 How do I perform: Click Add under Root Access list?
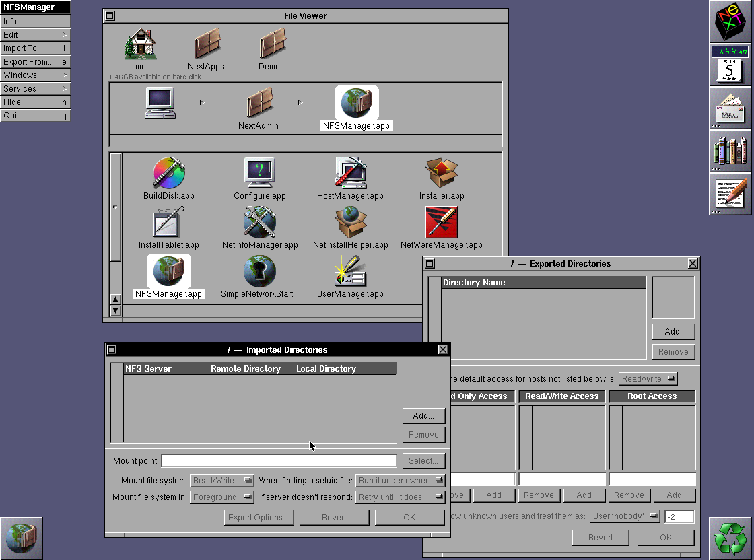coord(674,495)
